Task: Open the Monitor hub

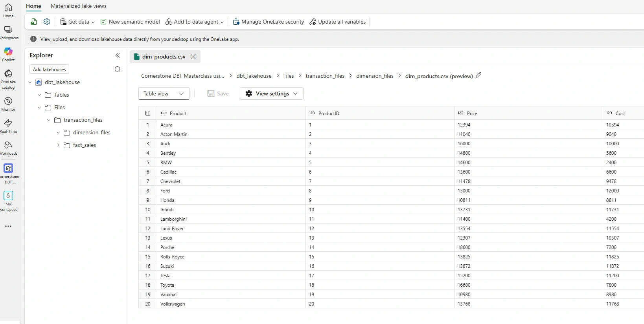Action: click(8, 104)
